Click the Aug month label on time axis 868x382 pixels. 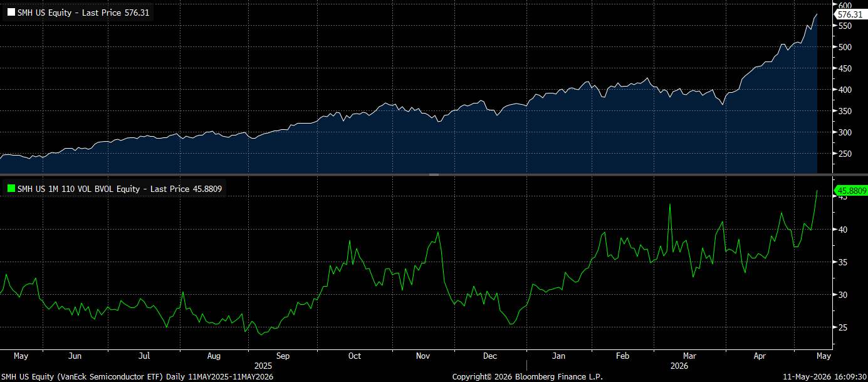214,356
